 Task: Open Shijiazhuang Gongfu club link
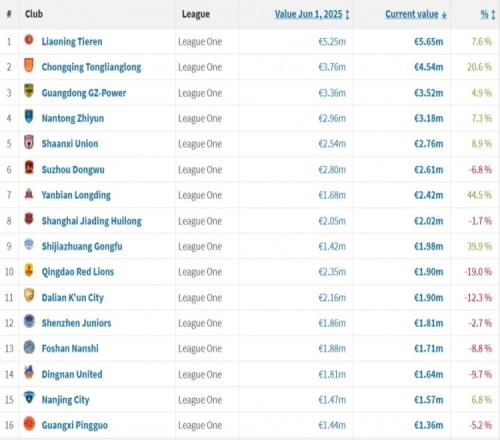tap(82, 247)
